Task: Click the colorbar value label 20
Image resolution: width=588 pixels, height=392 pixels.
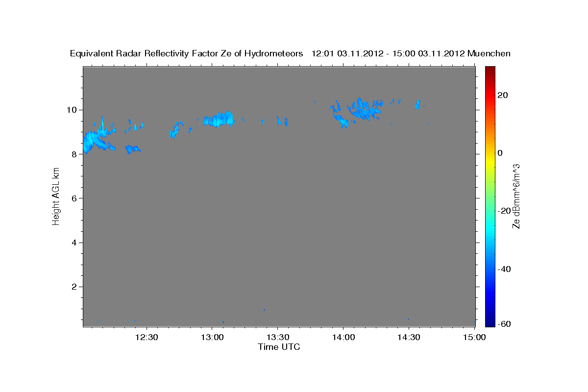Action: click(502, 95)
